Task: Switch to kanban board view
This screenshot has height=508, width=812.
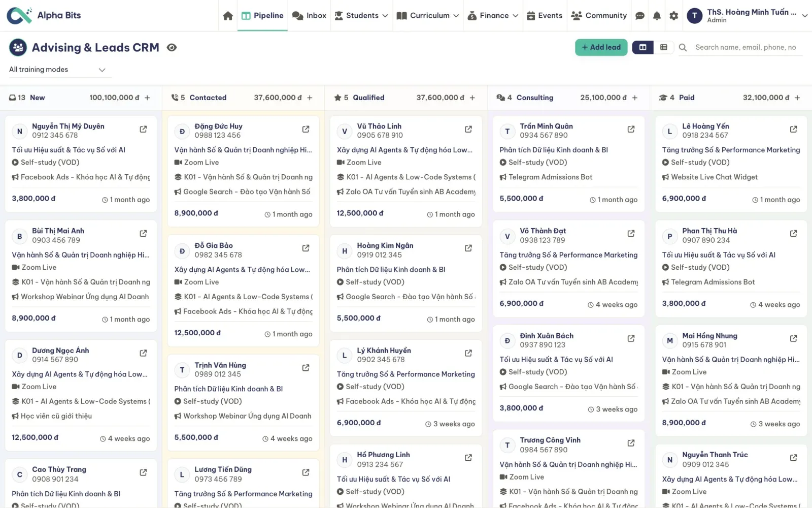Action: (x=642, y=47)
